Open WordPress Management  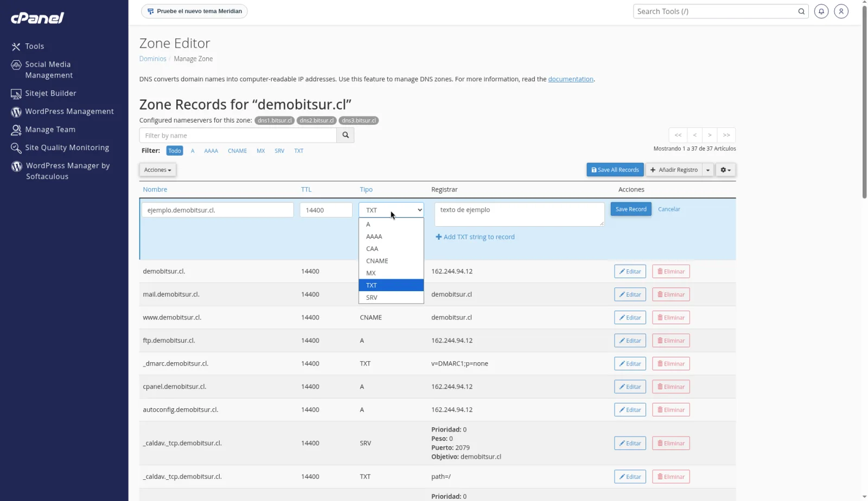click(62, 112)
